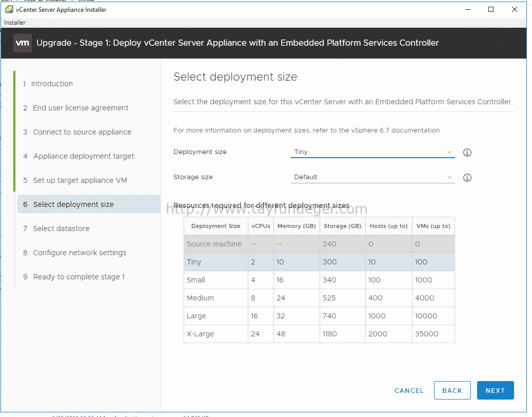This screenshot has height=417, width=532.
Task: Click the Small row label
Action: [196, 280]
